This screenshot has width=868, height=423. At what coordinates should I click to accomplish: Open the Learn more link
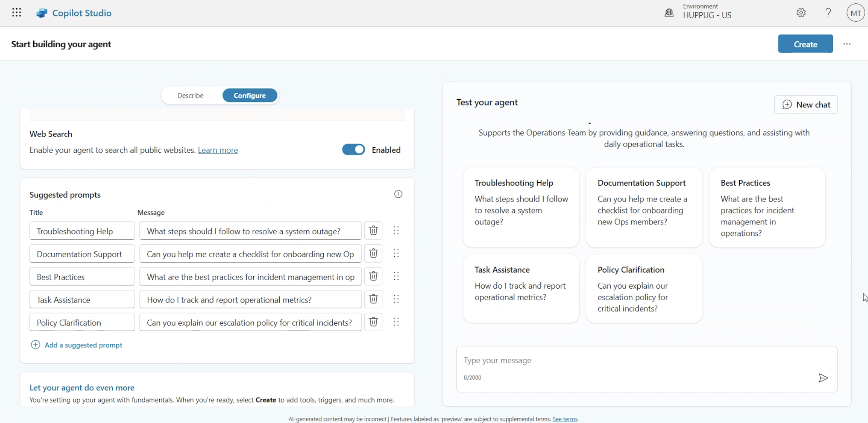point(218,150)
